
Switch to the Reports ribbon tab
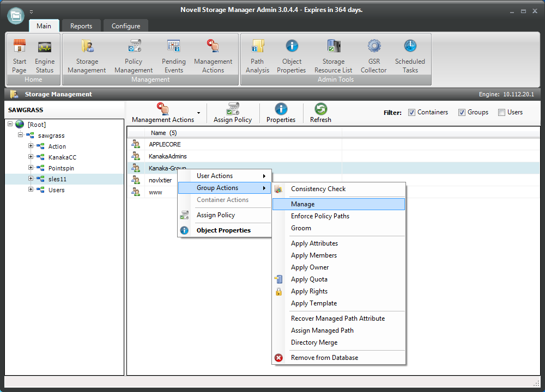point(81,26)
